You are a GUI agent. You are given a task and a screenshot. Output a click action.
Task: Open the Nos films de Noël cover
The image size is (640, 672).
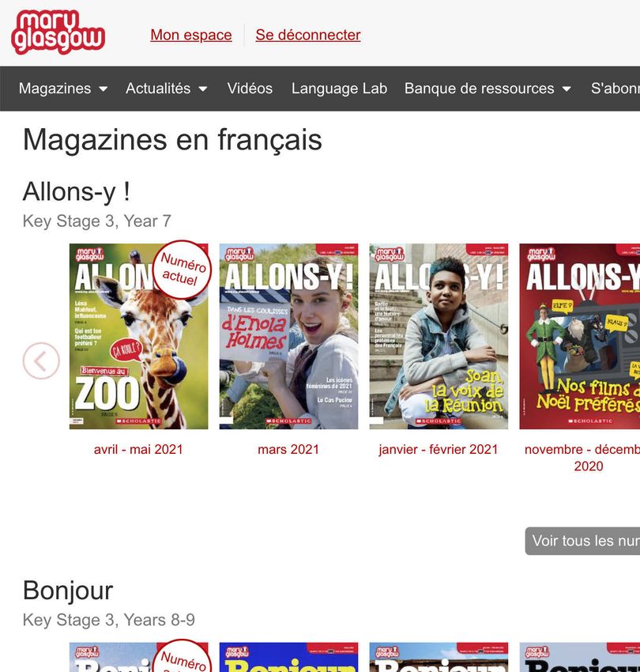[580, 337]
